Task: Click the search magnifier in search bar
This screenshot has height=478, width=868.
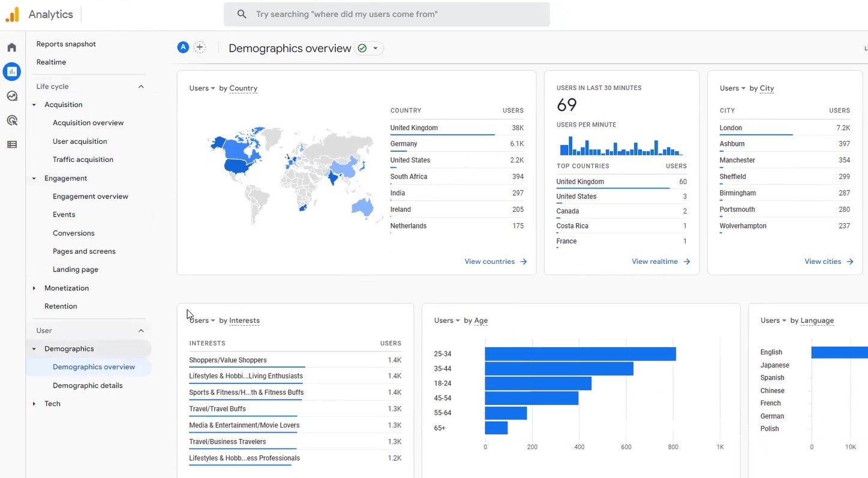Action: [242, 14]
